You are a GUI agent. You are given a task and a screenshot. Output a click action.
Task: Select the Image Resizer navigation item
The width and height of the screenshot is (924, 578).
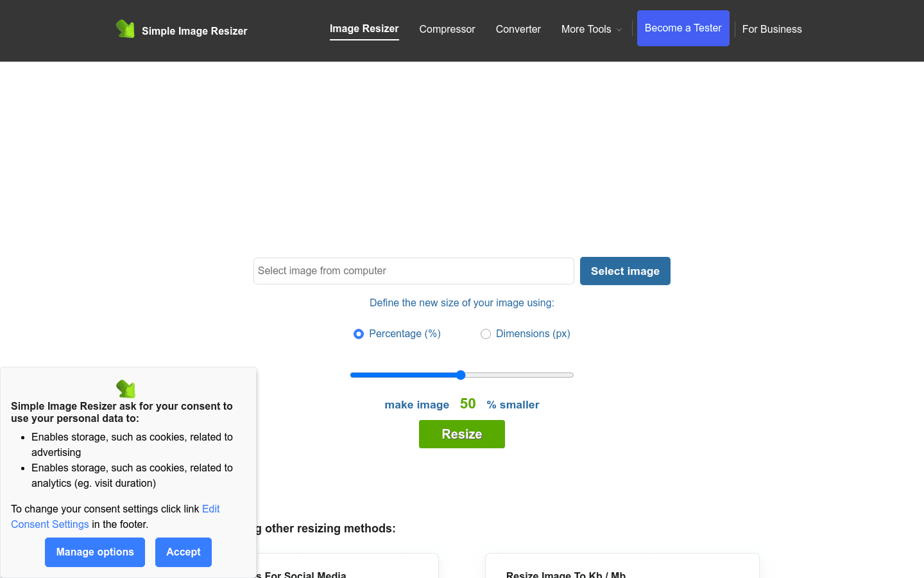point(364,28)
